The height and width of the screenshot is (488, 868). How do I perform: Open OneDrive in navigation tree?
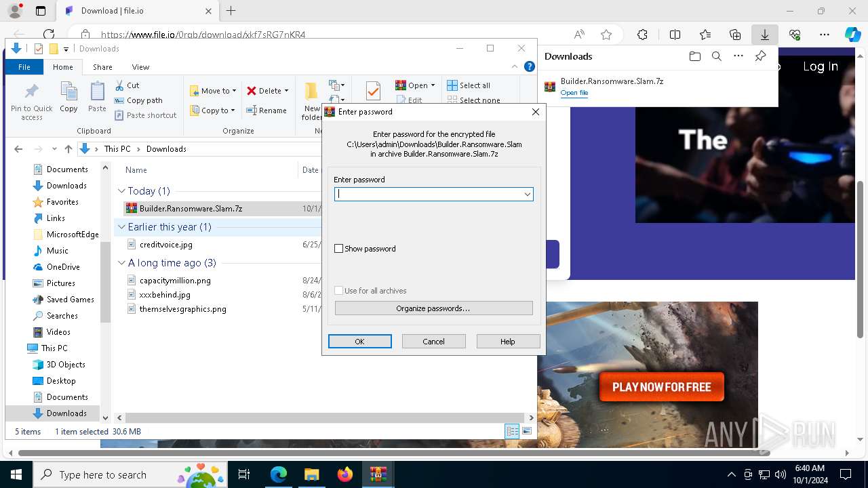pos(63,267)
